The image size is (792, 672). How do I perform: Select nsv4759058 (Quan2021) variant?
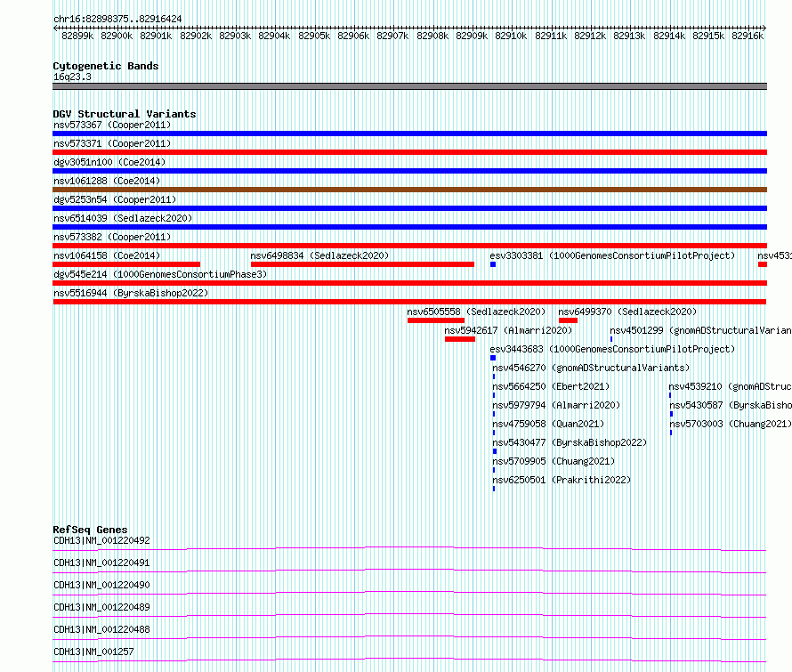[x=548, y=424]
